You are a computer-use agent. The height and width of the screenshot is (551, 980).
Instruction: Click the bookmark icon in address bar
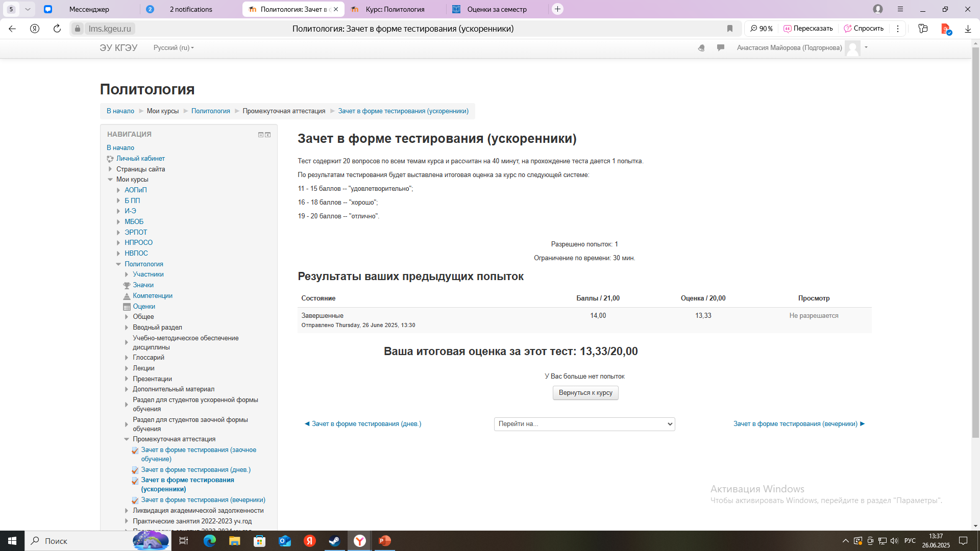coord(730,29)
